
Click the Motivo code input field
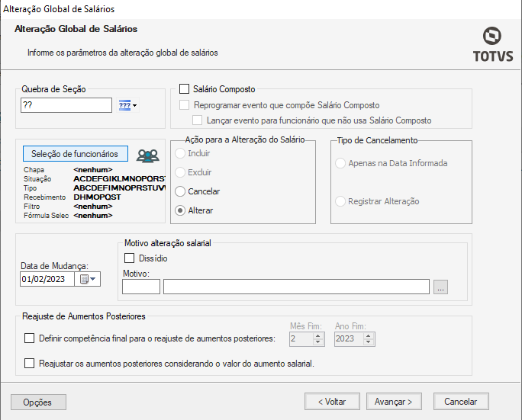pos(140,287)
